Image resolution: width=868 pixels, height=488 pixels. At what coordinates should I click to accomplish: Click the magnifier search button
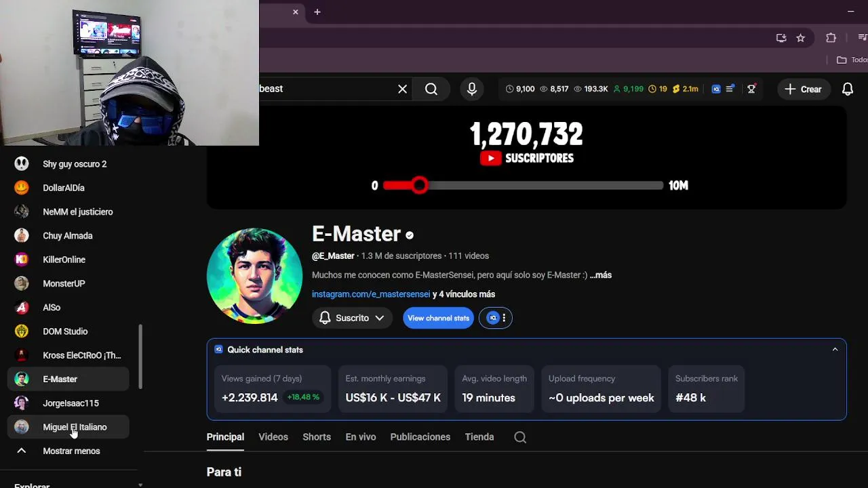click(x=431, y=89)
